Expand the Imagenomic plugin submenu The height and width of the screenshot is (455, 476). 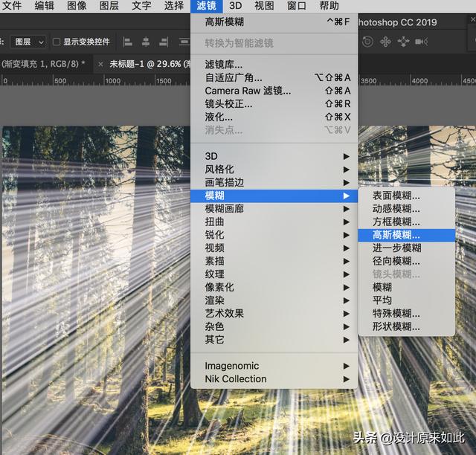point(274,366)
